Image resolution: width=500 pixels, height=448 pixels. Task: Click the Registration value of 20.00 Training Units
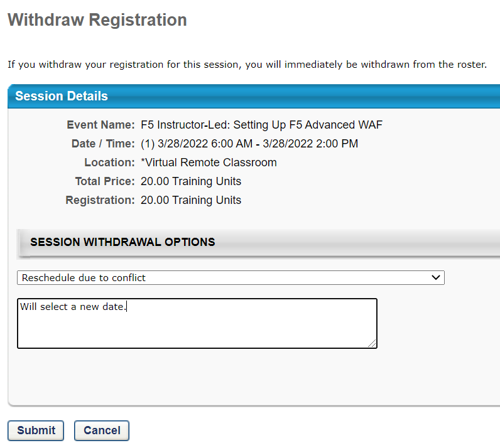[191, 200]
